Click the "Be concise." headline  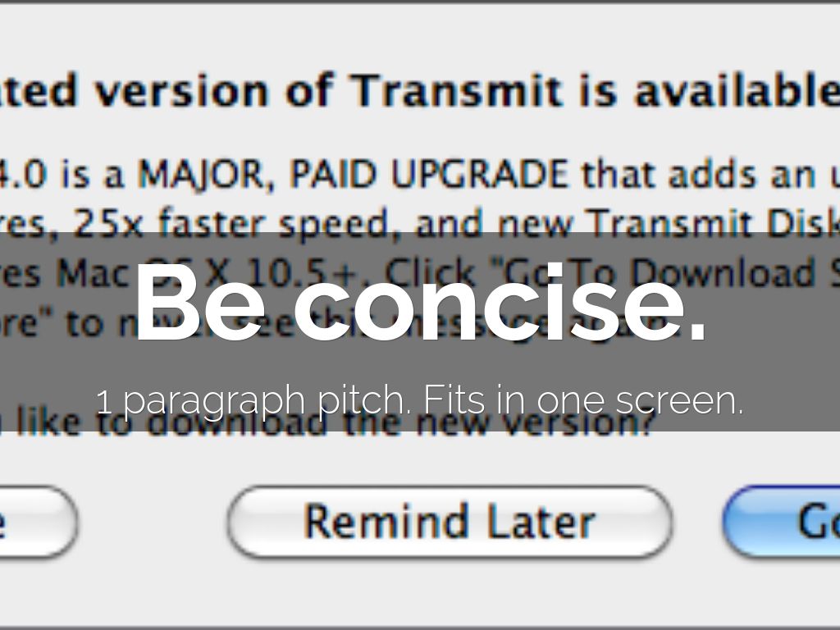pos(419,301)
